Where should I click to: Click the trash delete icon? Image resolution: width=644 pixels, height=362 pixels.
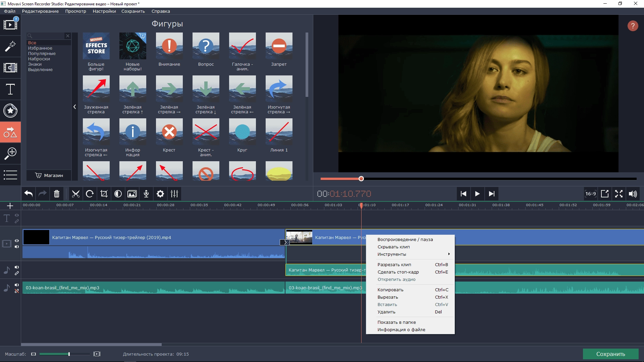tap(57, 194)
